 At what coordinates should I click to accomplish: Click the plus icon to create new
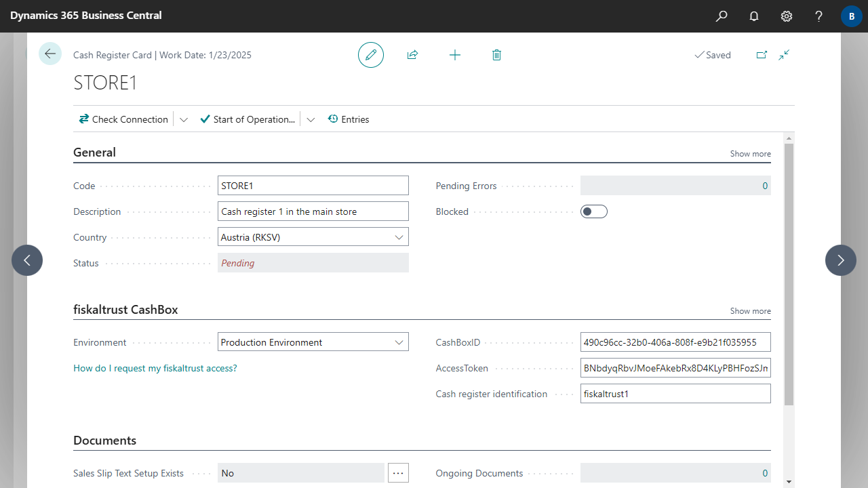pos(455,55)
